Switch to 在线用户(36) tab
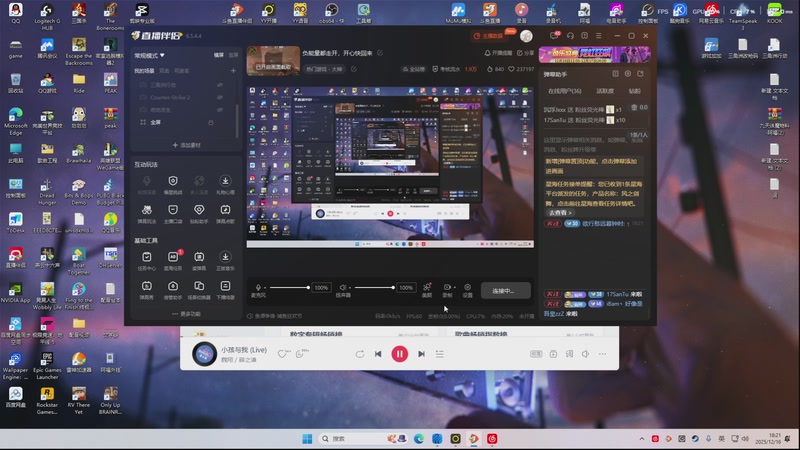 click(x=564, y=91)
